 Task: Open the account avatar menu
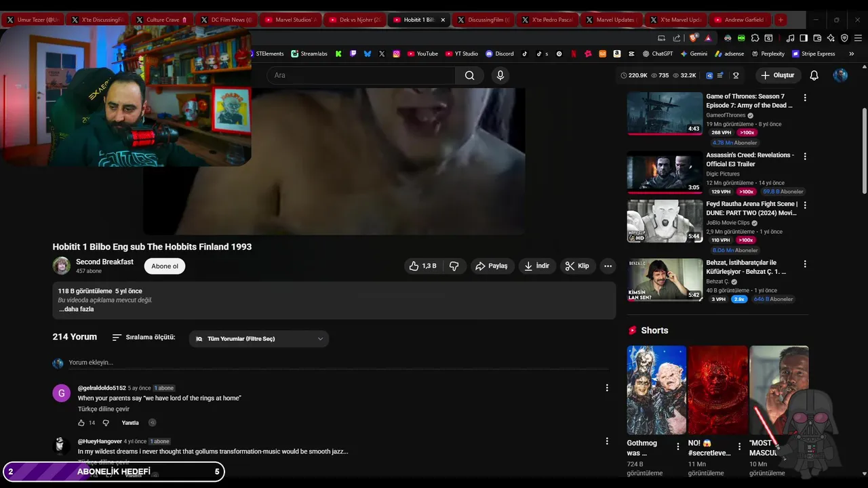click(840, 75)
